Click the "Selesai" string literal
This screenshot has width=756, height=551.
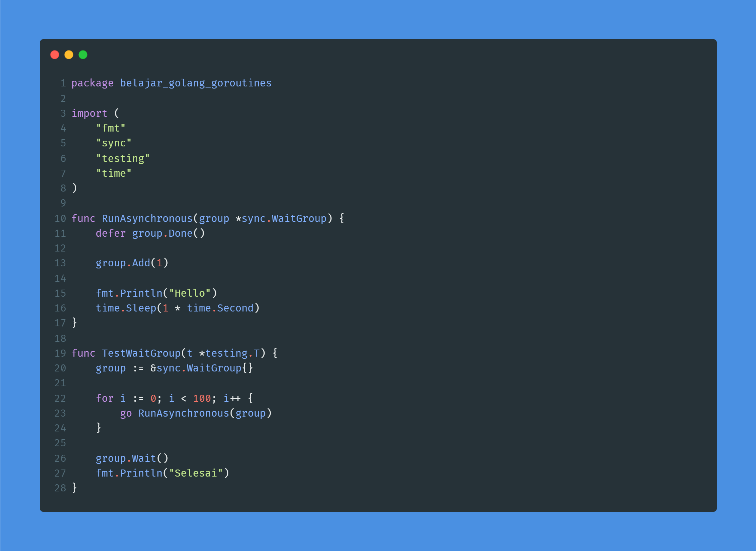[196, 473]
